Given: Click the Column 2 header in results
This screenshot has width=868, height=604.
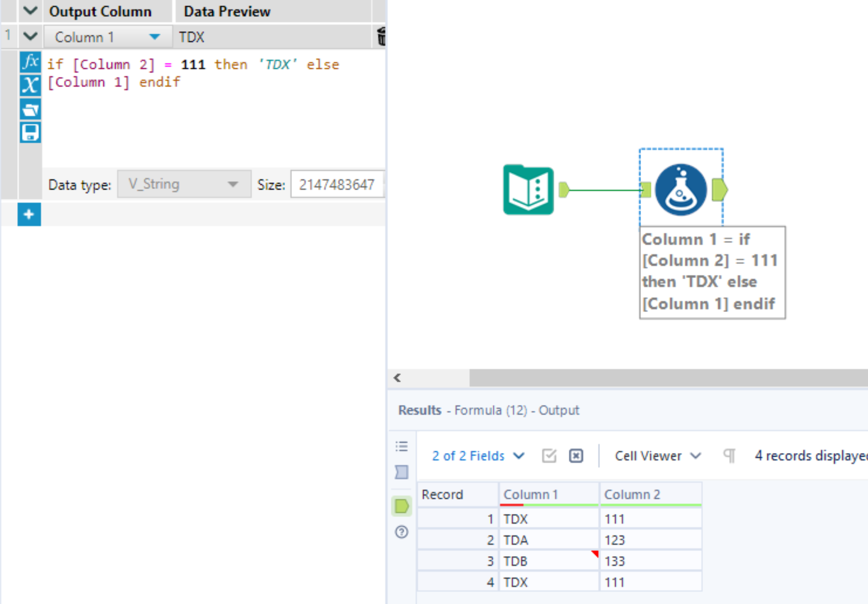Looking at the screenshot, I should pos(650,495).
